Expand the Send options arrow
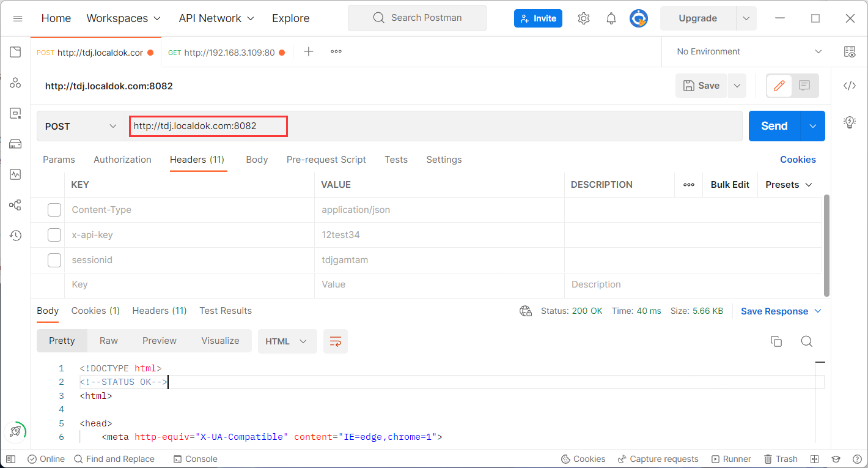The image size is (868, 468). (x=813, y=126)
